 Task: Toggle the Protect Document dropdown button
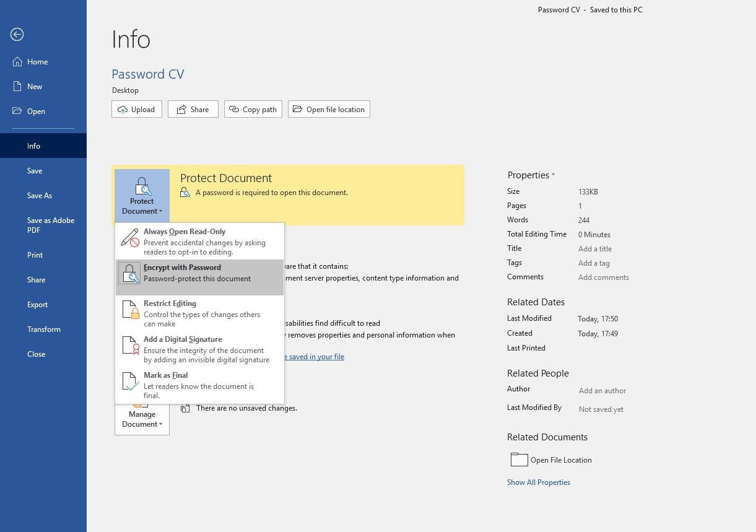[x=142, y=195]
